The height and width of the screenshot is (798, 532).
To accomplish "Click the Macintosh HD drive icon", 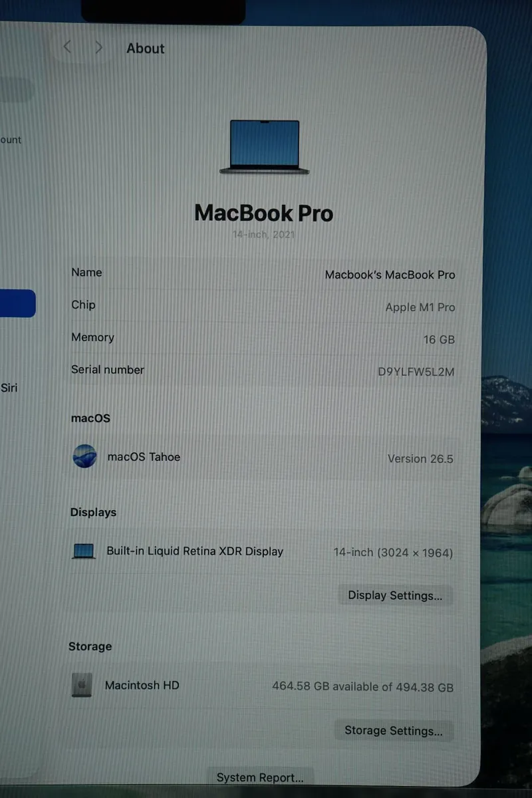I will [82, 685].
